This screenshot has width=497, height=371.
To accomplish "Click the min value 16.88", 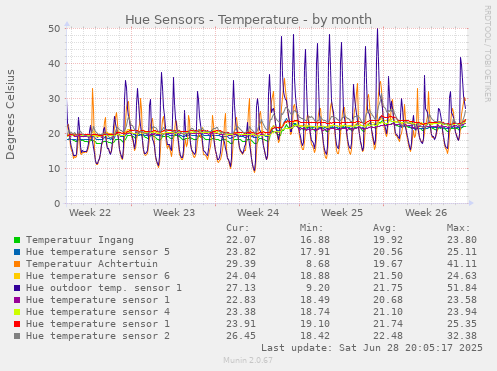I will tap(315, 240).
